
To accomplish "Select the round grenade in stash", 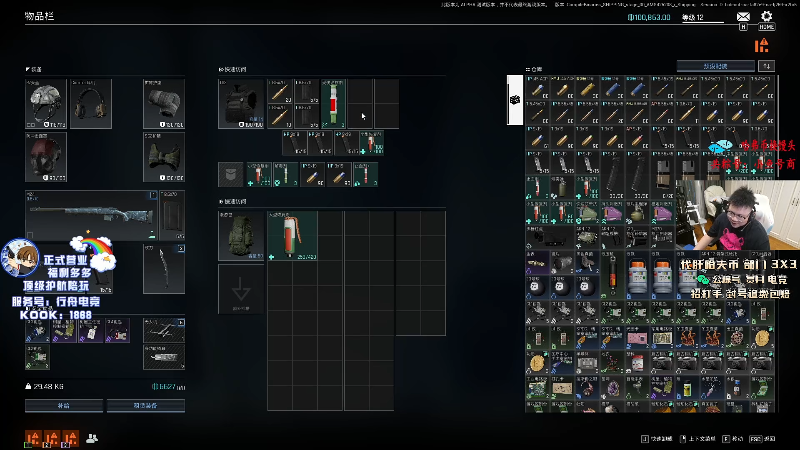I will point(637,213).
